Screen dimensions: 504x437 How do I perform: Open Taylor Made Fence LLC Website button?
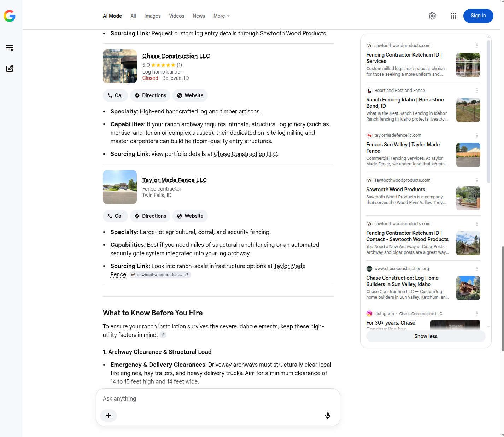coord(190,216)
